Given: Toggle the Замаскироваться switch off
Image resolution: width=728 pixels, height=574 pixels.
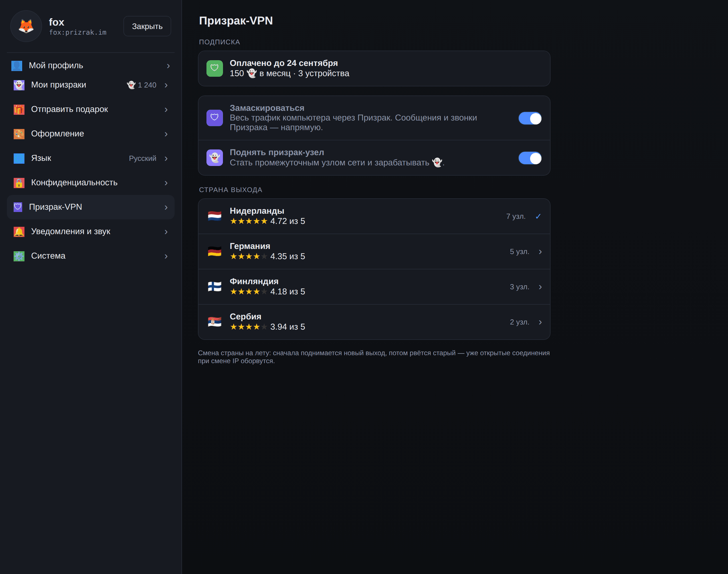Looking at the screenshot, I should point(530,118).
